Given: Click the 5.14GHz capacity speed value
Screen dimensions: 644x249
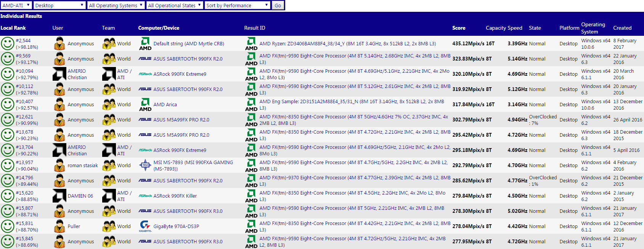Looking at the screenshot, I should click(517, 59).
